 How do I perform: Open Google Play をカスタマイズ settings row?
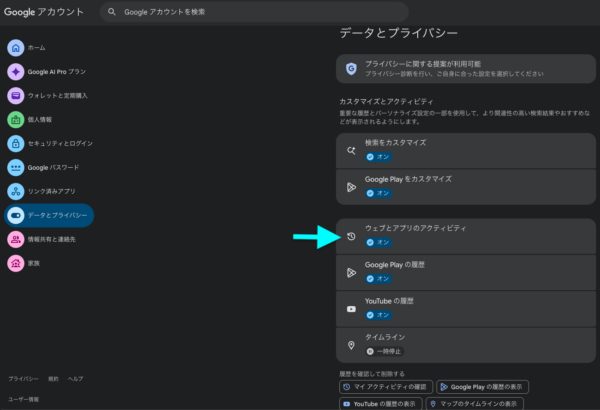pos(466,187)
